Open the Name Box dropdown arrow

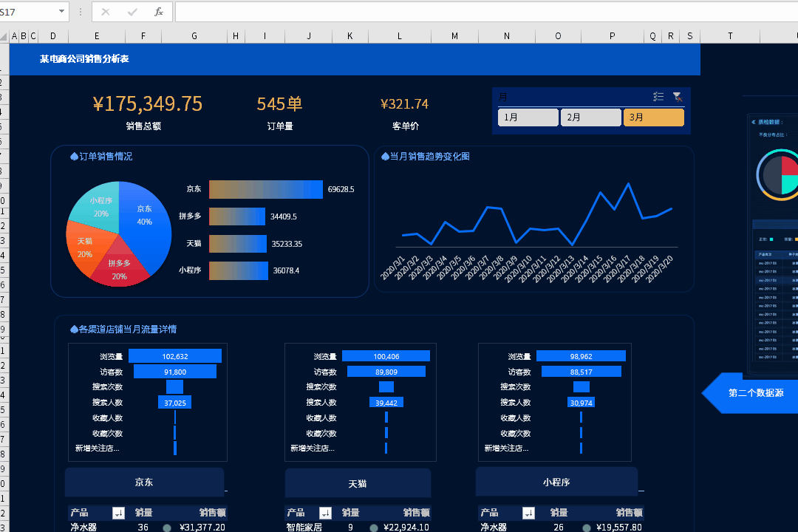coord(61,11)
